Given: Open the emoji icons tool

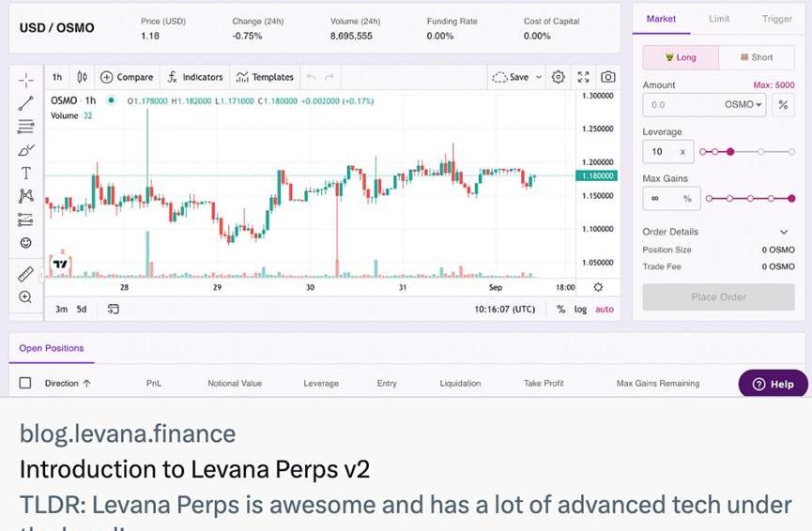Looking at the screenshot, I should pos(25,242).
